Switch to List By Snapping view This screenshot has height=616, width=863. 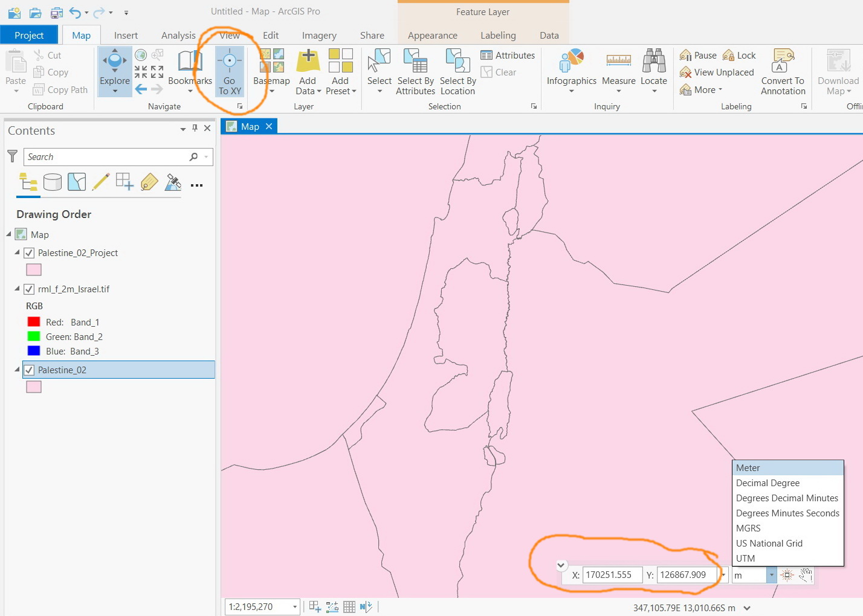124,182
